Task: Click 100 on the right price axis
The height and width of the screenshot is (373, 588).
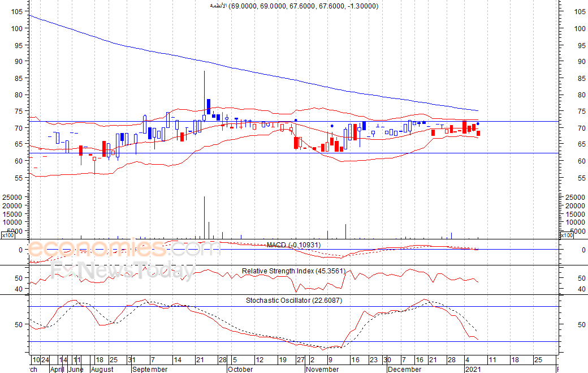Action: click(x=580, y=28)
